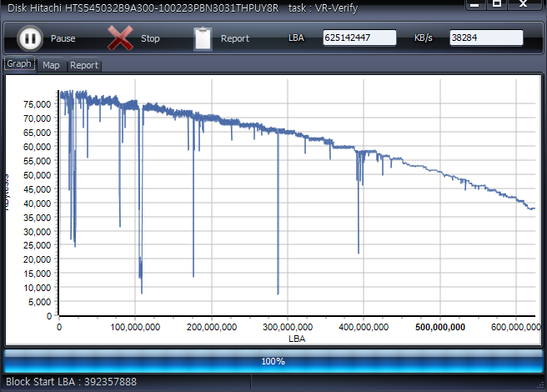Select the Report label beside the clipboard
Image resolution: width=547 pixels, height=392 pixels.
click(x=235, y=39)
